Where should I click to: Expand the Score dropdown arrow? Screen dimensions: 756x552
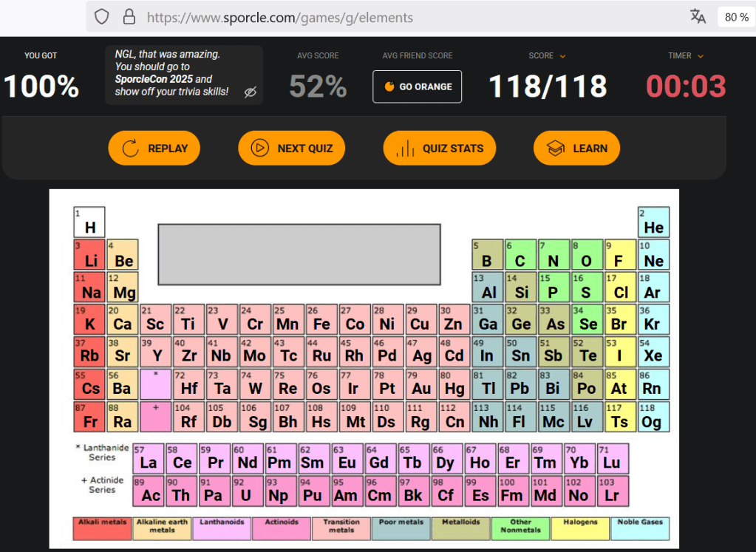click(563, 56)
